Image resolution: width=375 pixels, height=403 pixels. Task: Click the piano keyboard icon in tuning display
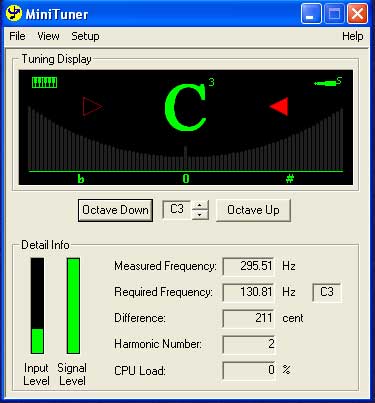click(x=44, y=82)
